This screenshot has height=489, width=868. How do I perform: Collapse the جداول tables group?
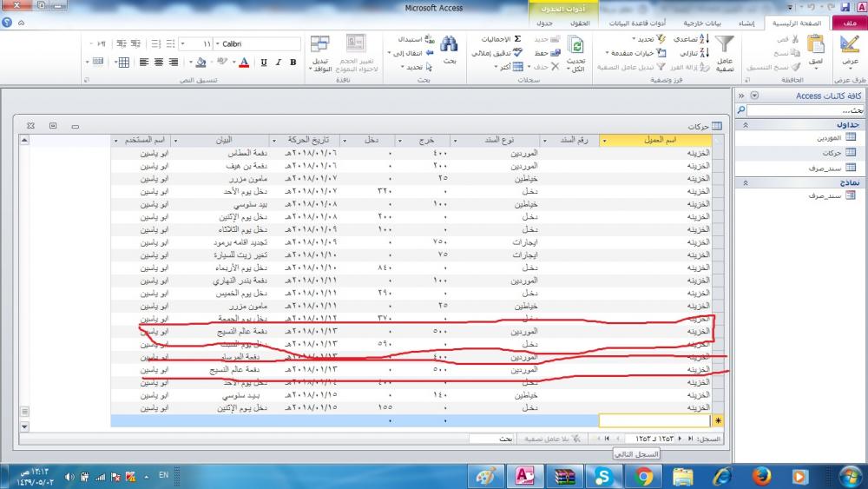(745, 125)
